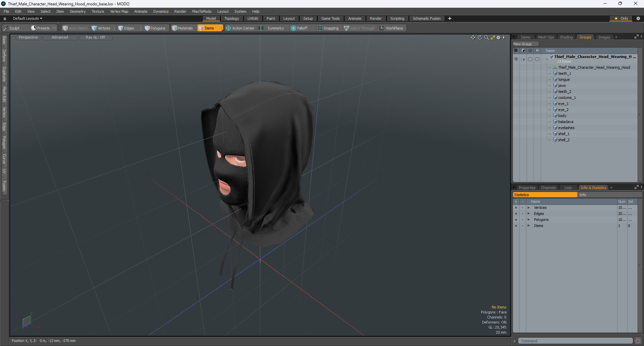Screen dimensions: 644x346
Task: Toggle the Only star button
Action: pos(621,18)
